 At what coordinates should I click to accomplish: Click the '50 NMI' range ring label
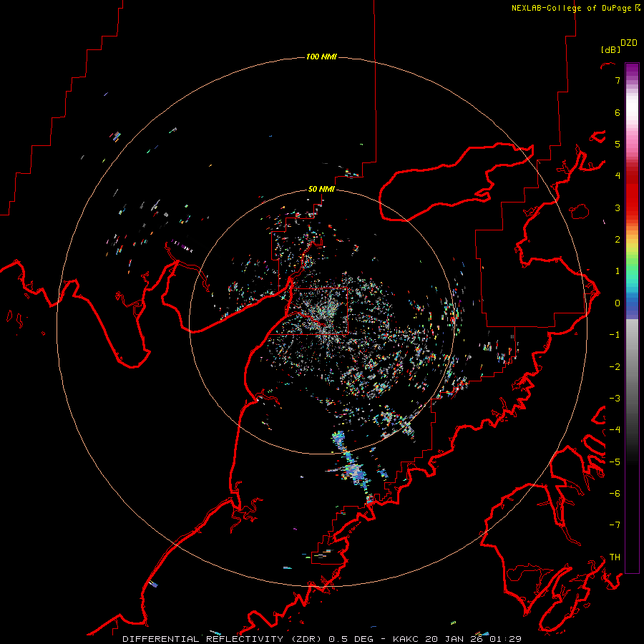(x=321, y=190)
